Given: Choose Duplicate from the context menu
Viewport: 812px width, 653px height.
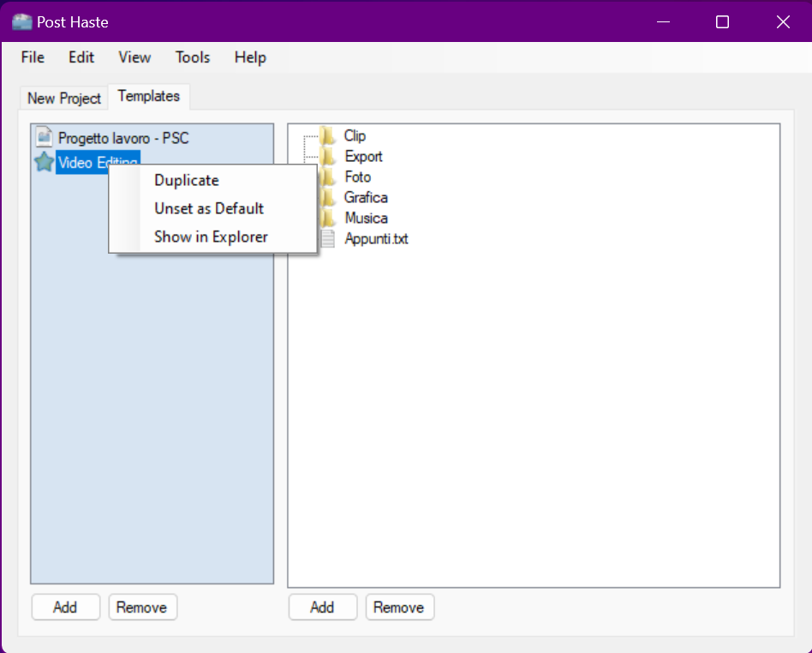Looking at the screenshot, I should pyautogui.click(x=212, y=180).
